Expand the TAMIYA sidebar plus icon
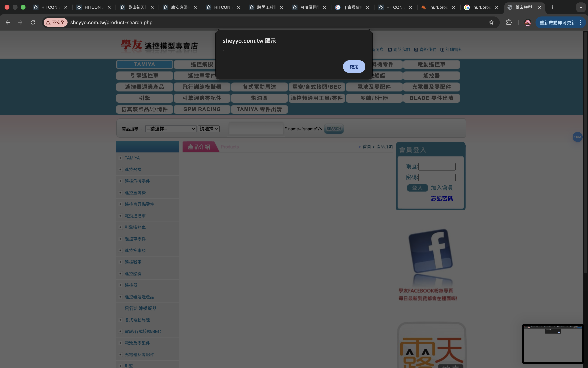Image resolution: width=588 pixels, height=368 pixels. [120, 158]
